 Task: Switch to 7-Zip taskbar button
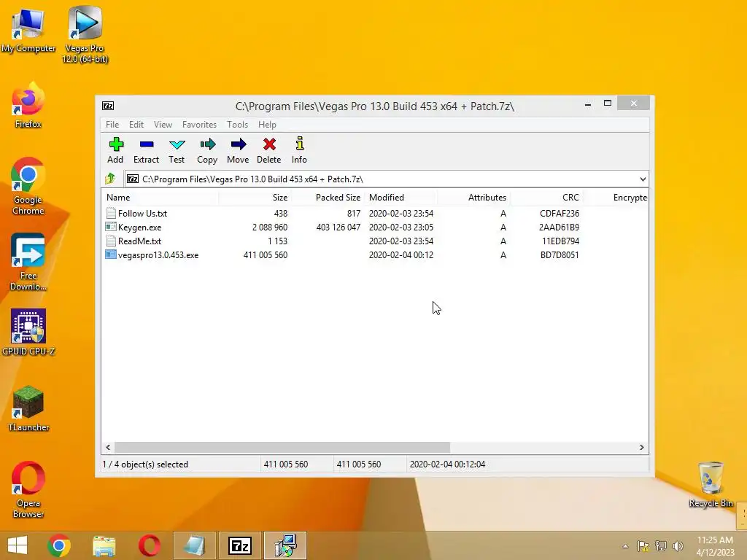pos(239,545)
